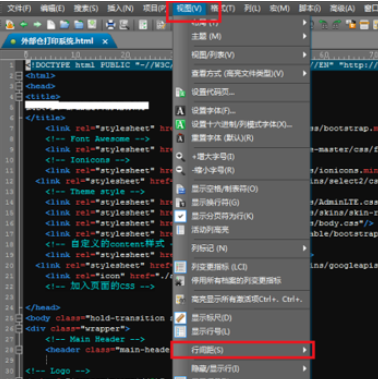Image resolution: width=378 pixels, height=379 pixels.
Task: Click the <!-- Logo --> comment
Action: [58, 371]
